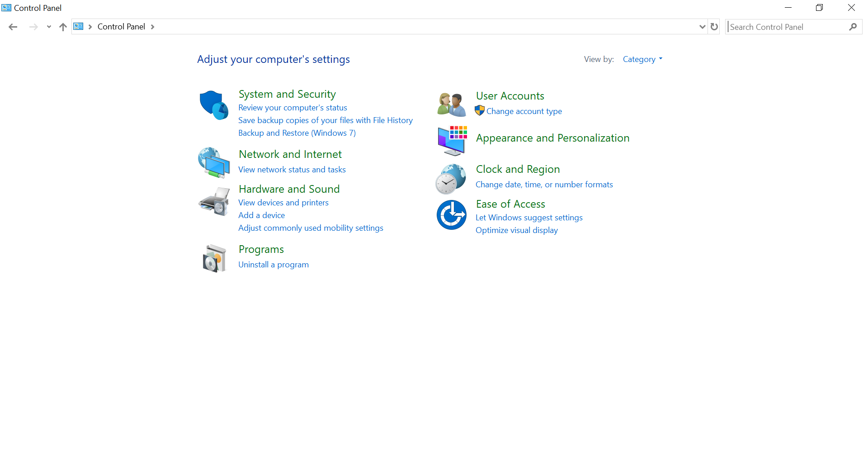
Task: Click Optimize visual display link
Action: pos(517,230)
